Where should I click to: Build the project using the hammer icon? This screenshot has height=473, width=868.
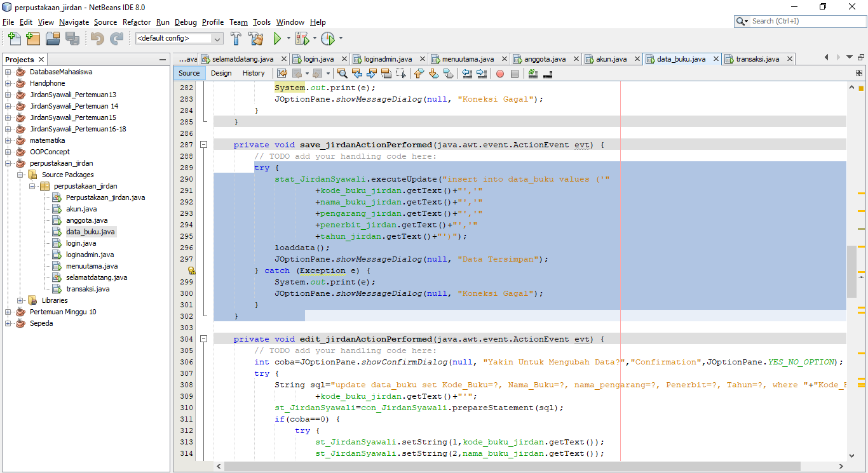pos(236,40)
